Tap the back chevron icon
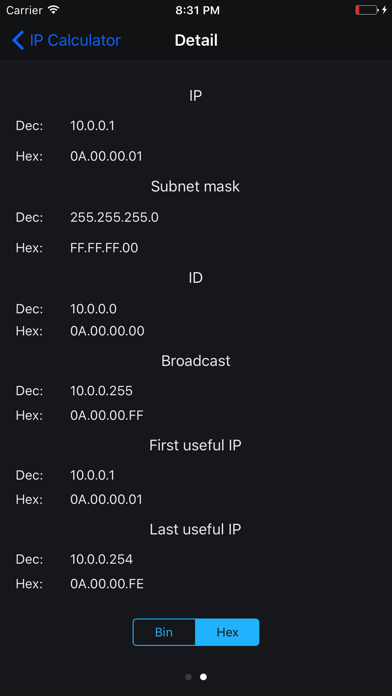 pyautogui.click(x=18, y=40)
